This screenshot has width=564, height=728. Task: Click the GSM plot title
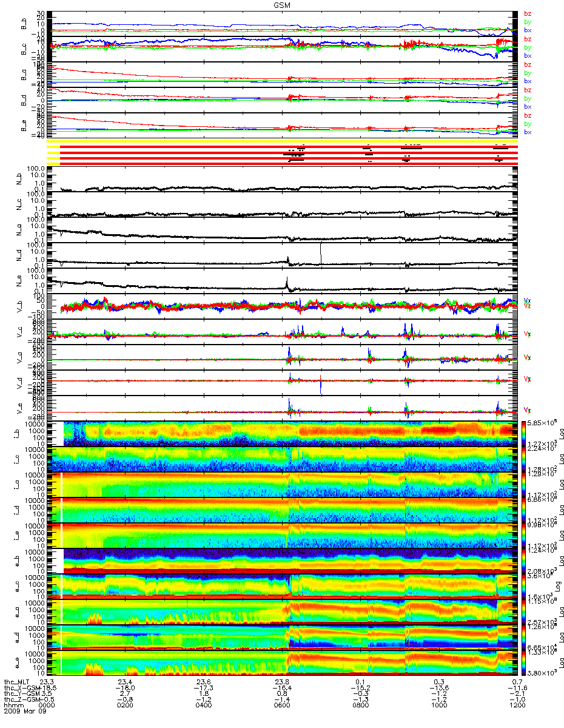[281, 4]
